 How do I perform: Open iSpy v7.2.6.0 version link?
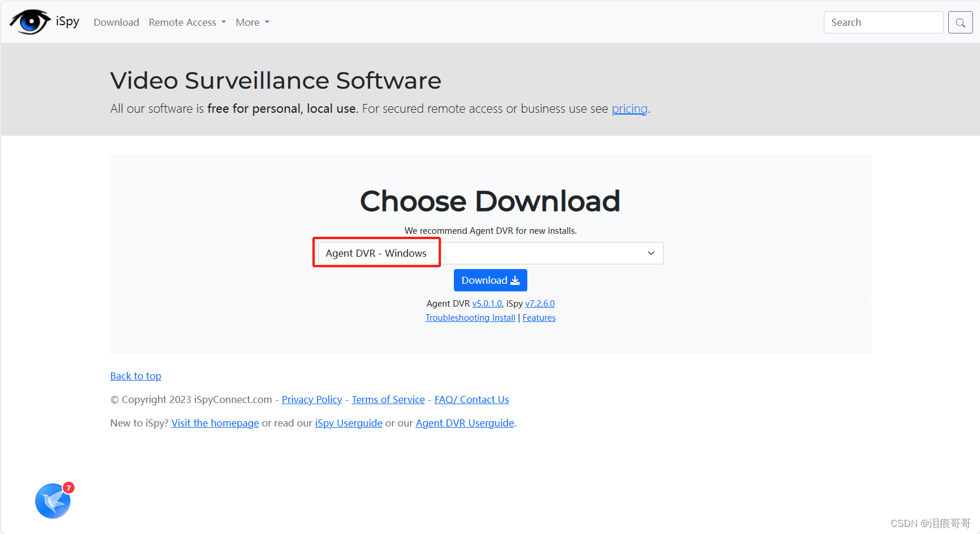(x=540, y=304)
